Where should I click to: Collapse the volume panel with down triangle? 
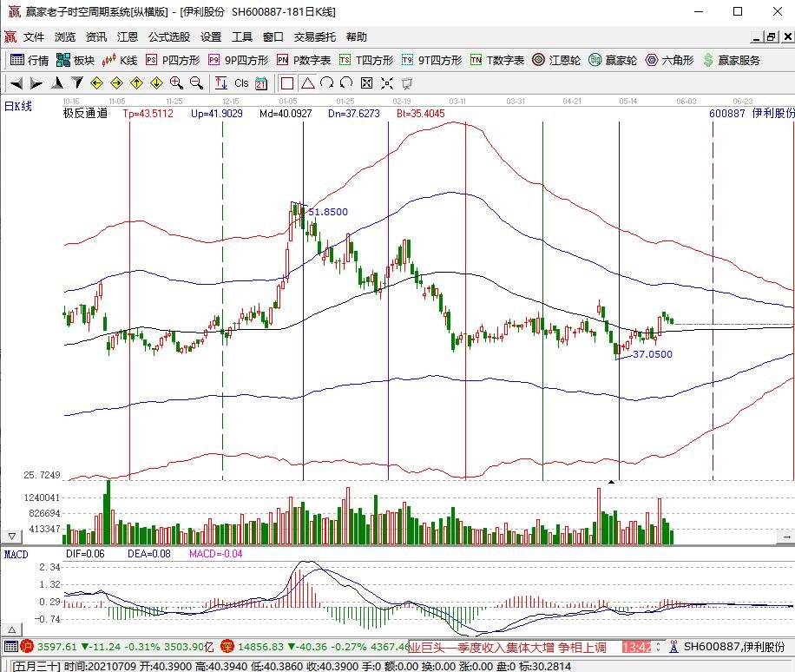(x=11, y=536)
